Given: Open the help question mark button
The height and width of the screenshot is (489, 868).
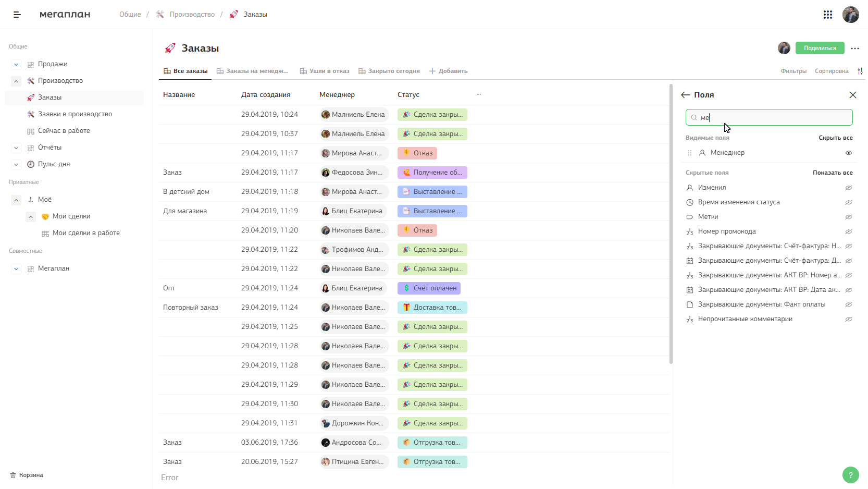Looking at the screenshot, I should [850, 475].
